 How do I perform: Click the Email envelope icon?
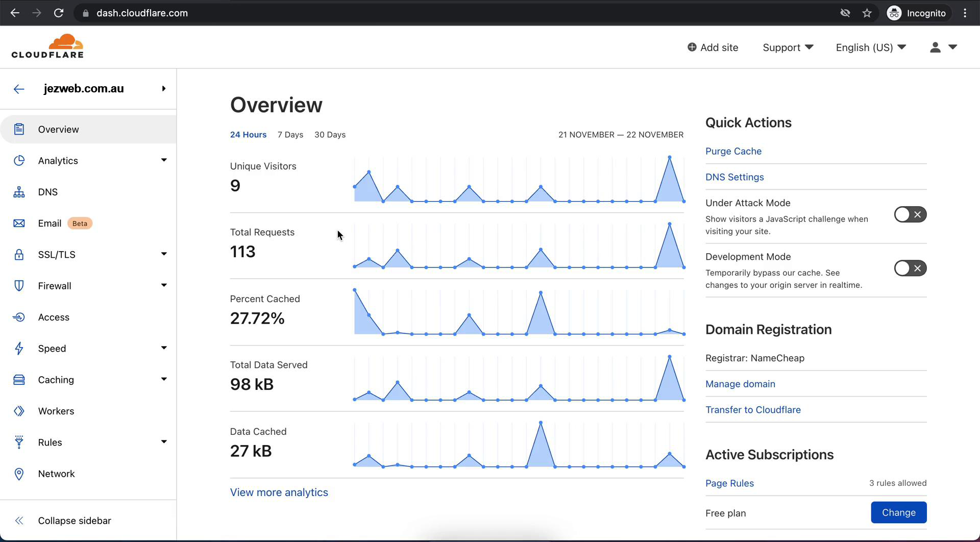click(19, 223)
